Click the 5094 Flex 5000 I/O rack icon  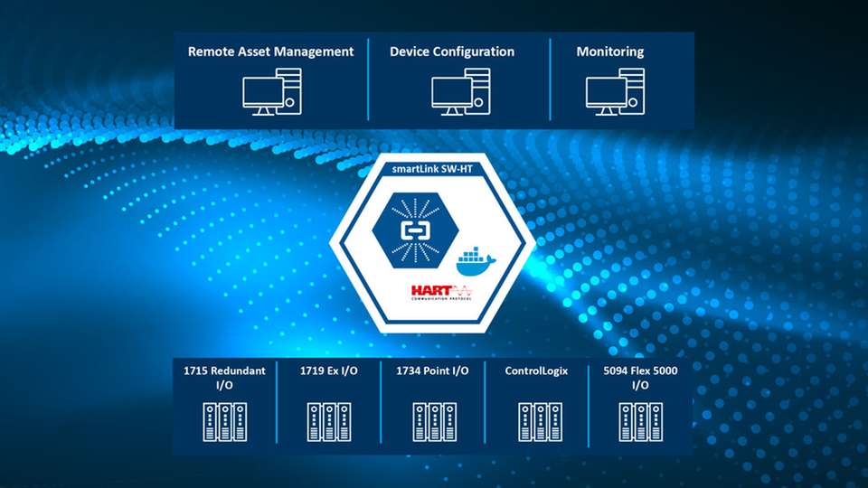[x=640, y=422]
